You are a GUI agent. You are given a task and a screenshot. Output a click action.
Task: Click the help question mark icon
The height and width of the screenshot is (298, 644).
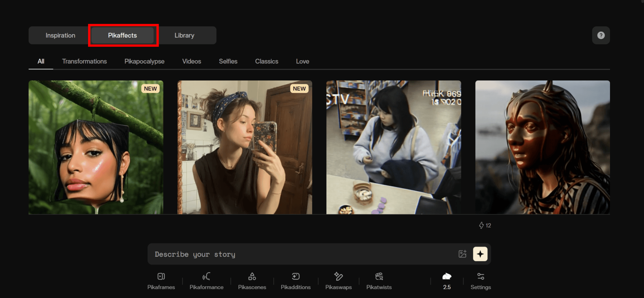pyautogui.click(x=601, y=36)
